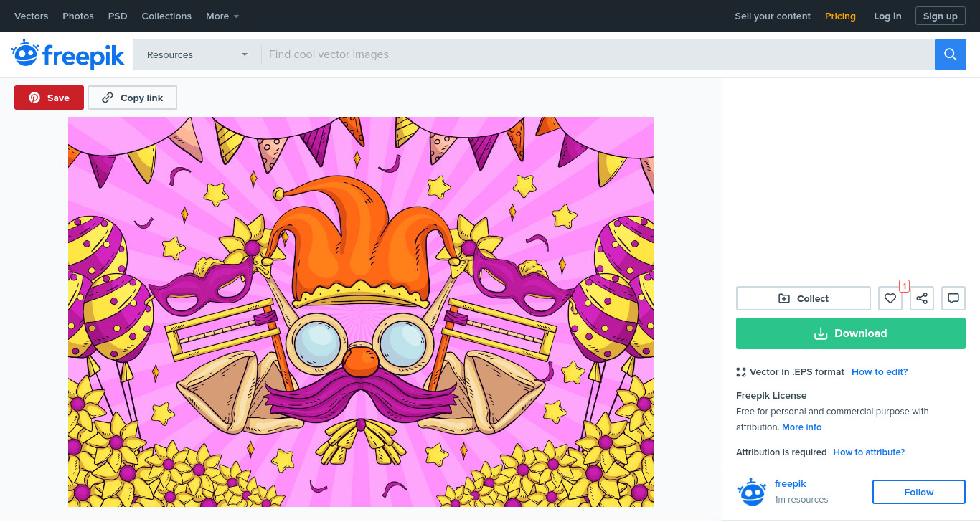The image size is (980, 522).
Task: Open How to edit? link
Action: (x=880, y=371)
